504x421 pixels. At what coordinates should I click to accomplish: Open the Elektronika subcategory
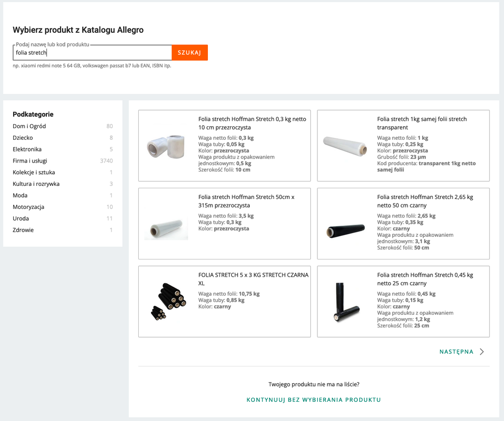pyautogui.click(x=27, y=149)
